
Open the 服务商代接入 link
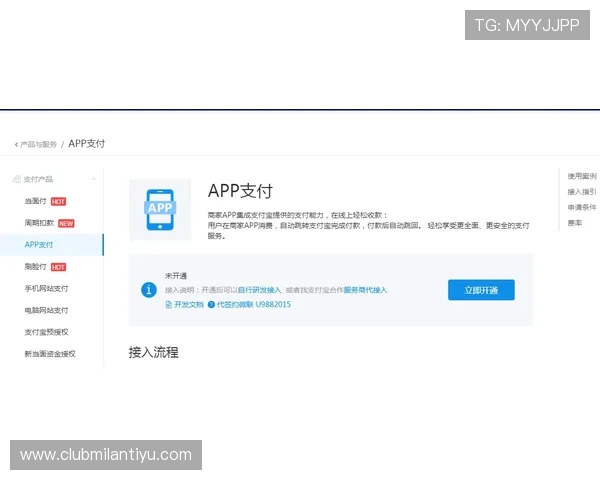click(x=365, y=290)
